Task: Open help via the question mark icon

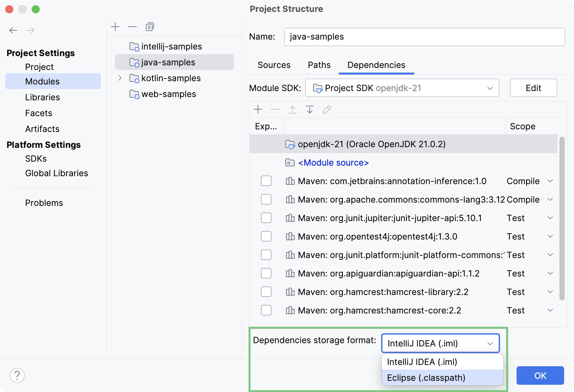Action: [x=17, y=375]
